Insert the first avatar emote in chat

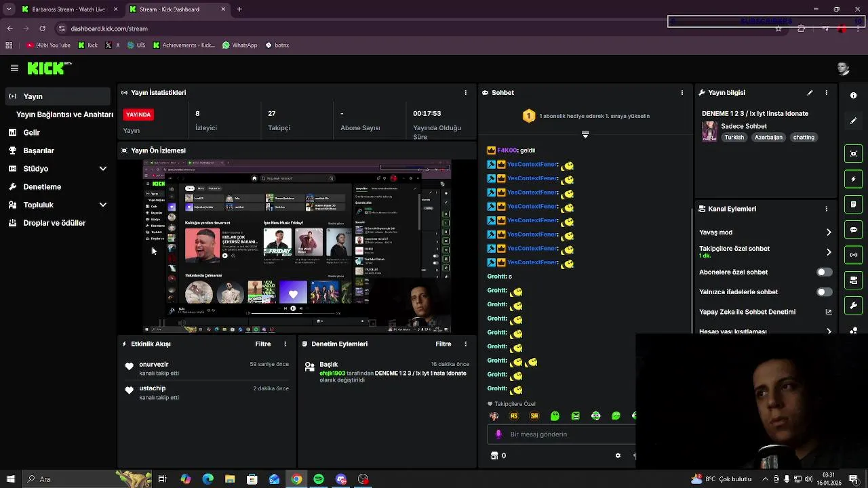tap(494, 416)
